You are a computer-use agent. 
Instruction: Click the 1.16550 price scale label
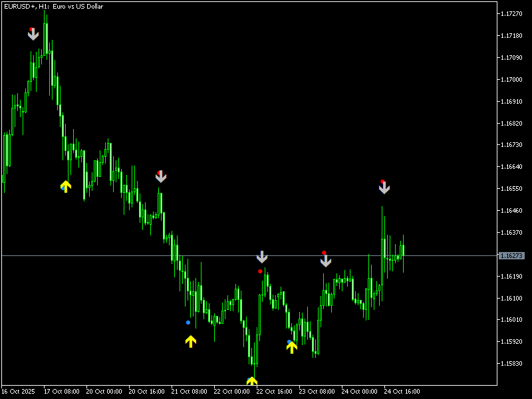(x=511, y=189)
